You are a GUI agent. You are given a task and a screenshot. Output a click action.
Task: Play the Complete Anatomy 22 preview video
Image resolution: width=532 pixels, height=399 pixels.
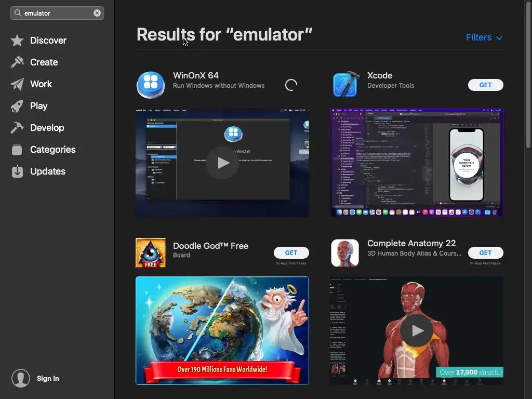(417, 330)
